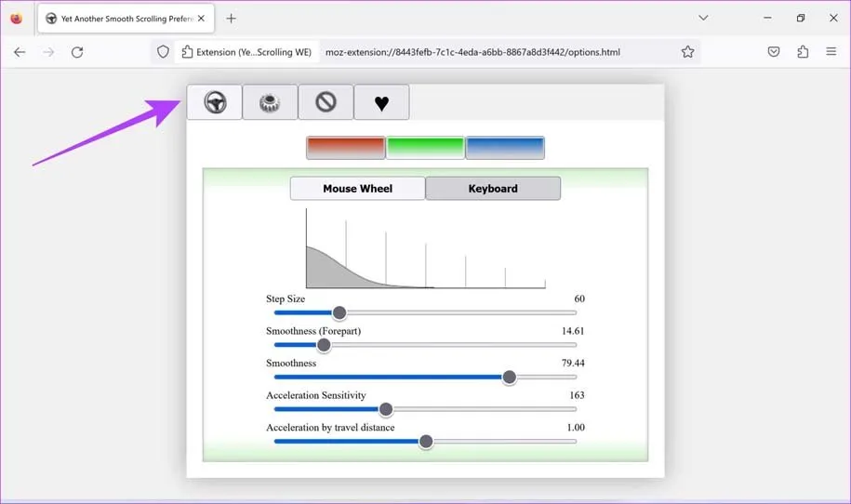Image resolution: width=851 pixels, height=504 pixels.
Task: Reload the current page
Action: point(77,52)
